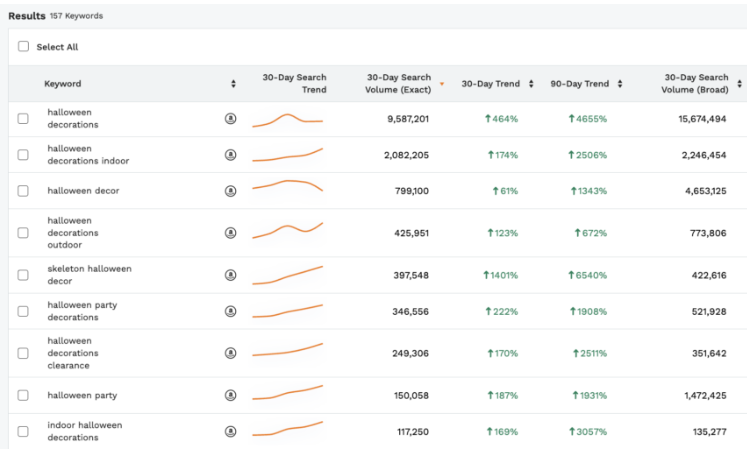Click Amazon icon for indoor halloween decorations
Viewport: 747px width, 456px height.
(230, 431)
